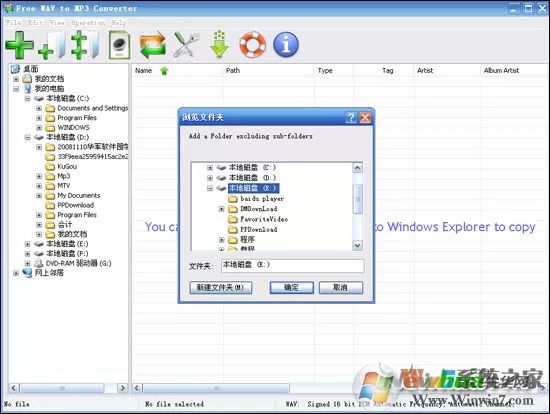Open the Operation menu
The image size is (550, 414).
point(88,22)
